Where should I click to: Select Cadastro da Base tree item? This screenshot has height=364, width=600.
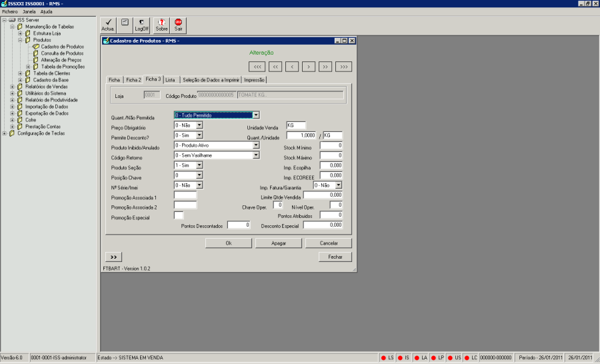[51, 80]
